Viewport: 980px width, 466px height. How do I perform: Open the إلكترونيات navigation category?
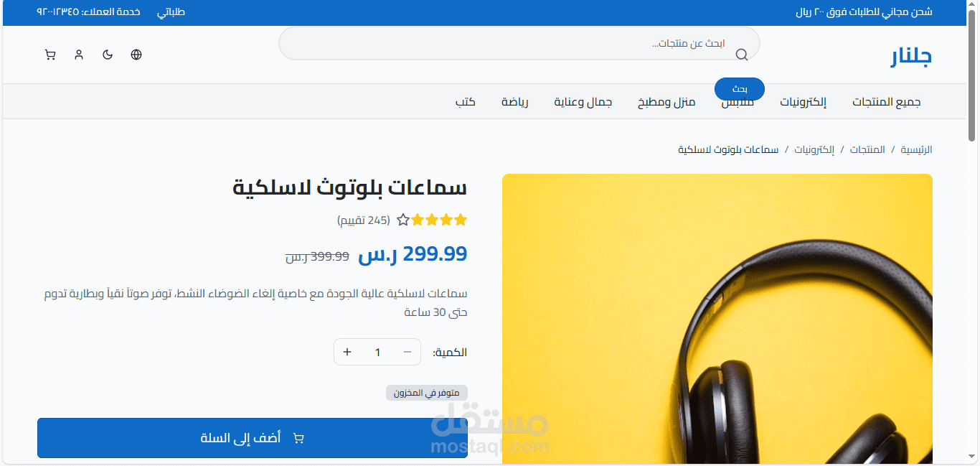(x=804, y=102)
